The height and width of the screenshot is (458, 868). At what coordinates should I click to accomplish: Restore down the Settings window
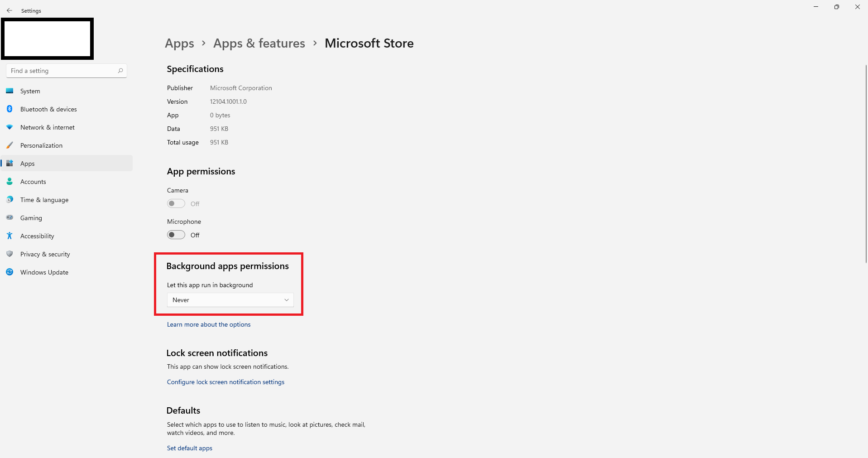pos(837,7)
